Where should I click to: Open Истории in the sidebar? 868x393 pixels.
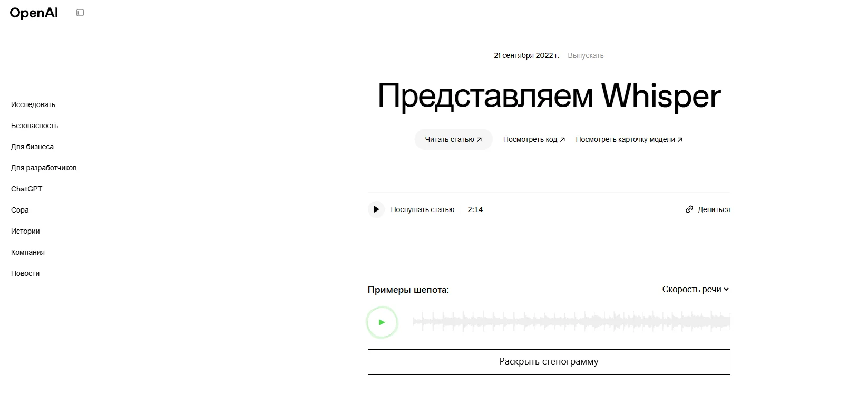click(25, 231)
